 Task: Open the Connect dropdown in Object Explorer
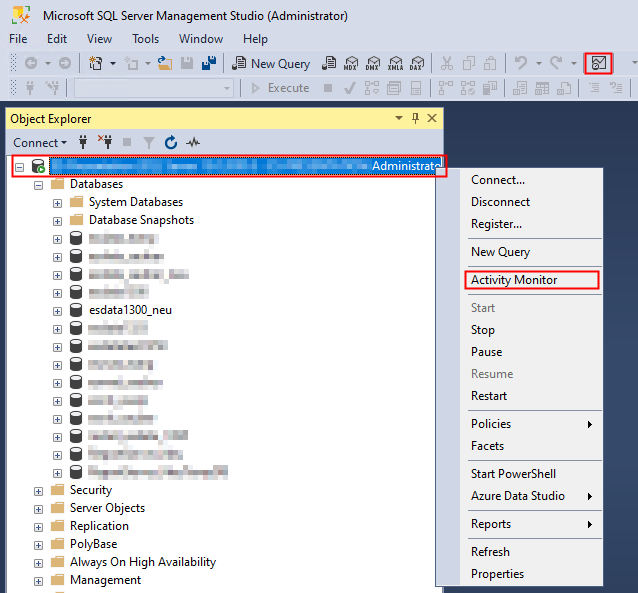[40, 143]
